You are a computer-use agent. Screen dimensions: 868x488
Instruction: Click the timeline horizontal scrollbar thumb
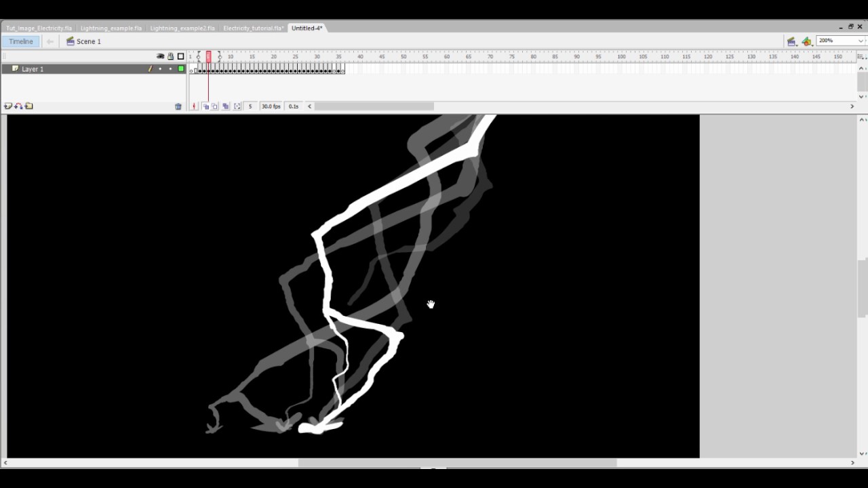(x=374, y=106)
